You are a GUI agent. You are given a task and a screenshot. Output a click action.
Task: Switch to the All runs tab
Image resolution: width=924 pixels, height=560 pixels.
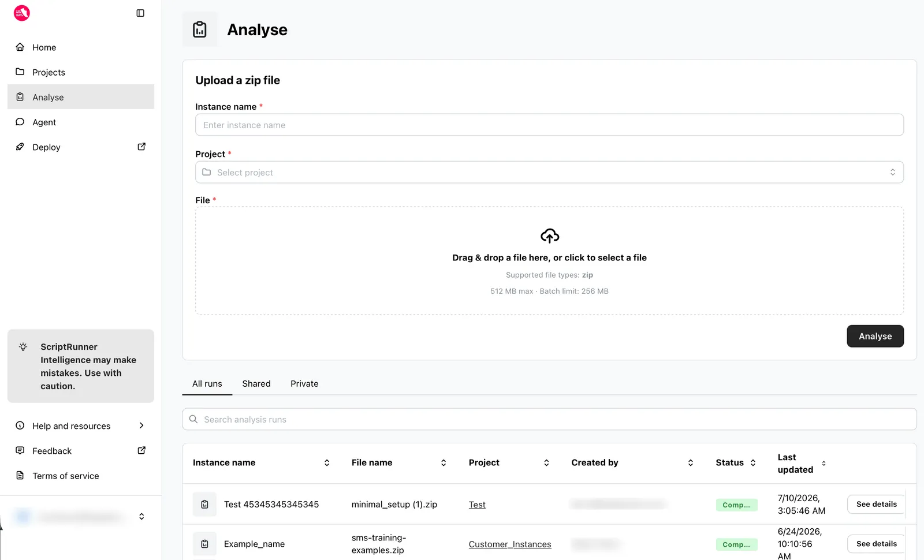[207, 384]
